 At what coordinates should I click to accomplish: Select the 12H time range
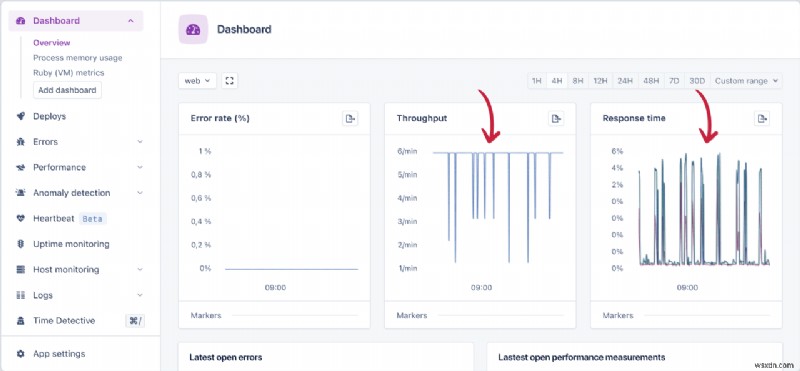(601, 81)
